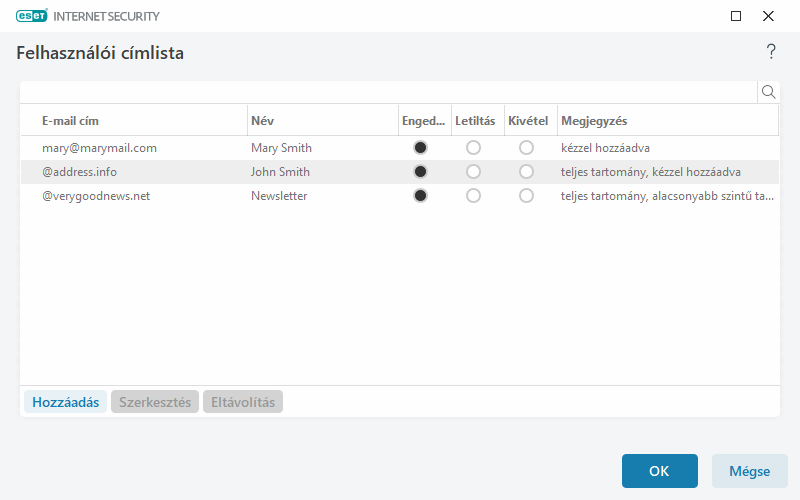Click the note 'kézzel hozzáadva' for Mary Smith
This screenshot has height=500, width=800.
pyautogui.click(x=605, y=148)
